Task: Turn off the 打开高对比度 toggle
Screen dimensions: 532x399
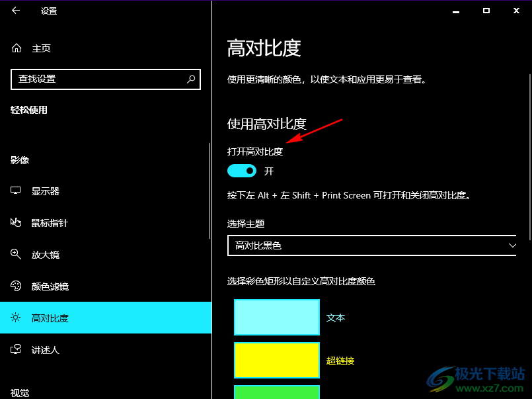Action: 242,171
